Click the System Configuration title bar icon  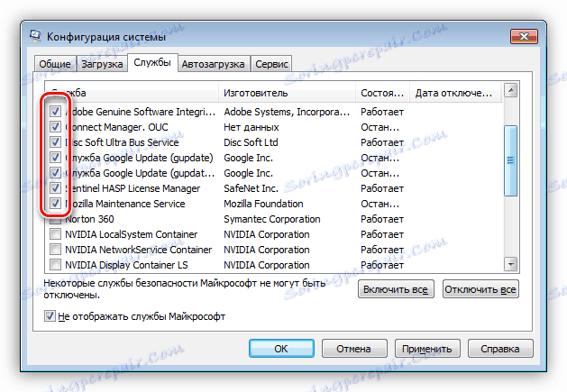35,37
